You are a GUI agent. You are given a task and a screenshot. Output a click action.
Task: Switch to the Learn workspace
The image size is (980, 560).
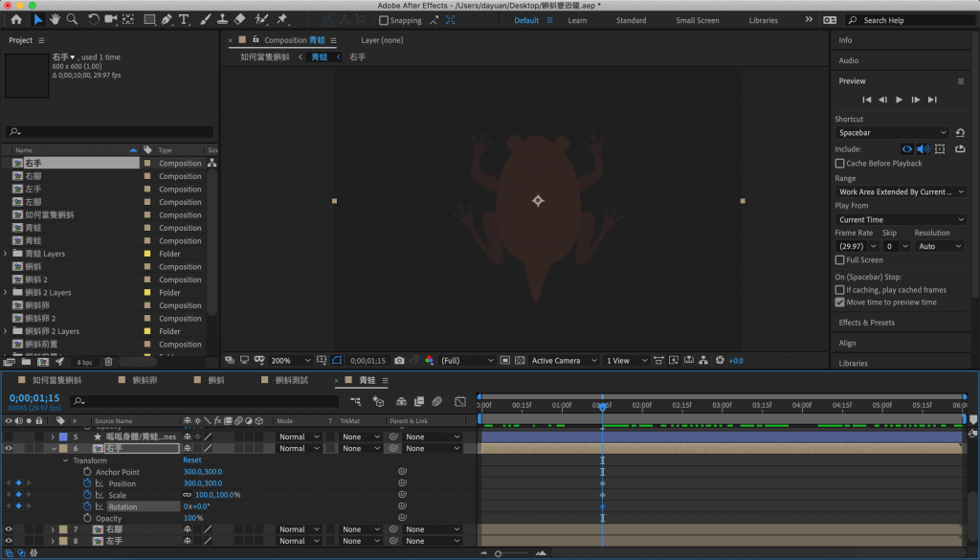pos(577,20)
